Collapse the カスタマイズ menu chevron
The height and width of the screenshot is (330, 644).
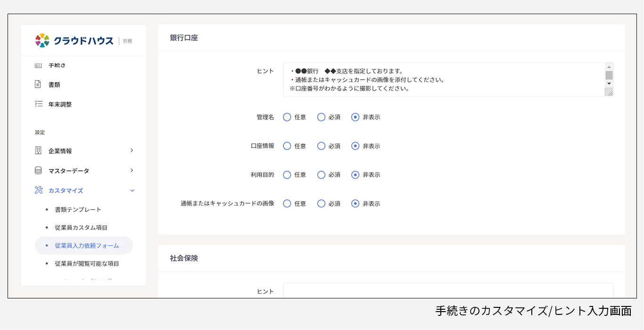click(x=132, y=190)
